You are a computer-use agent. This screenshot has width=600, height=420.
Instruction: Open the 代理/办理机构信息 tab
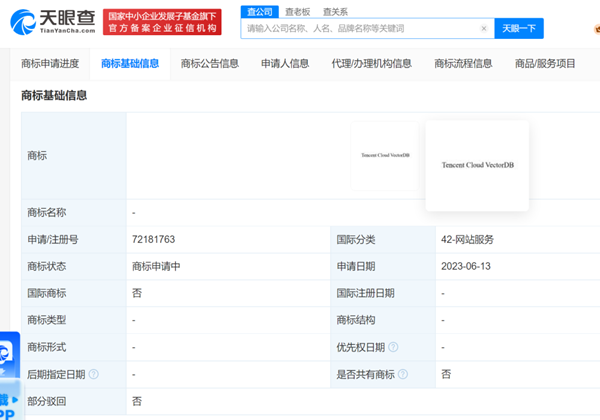click(371, 64)
